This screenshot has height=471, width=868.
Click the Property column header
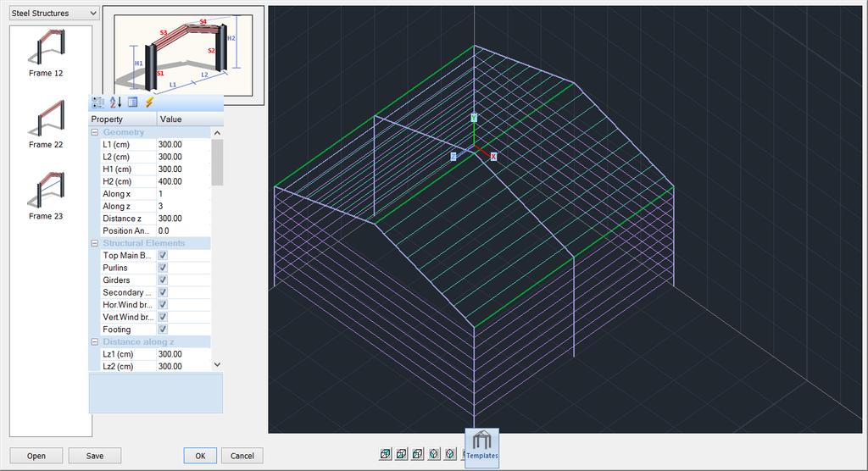tap(123, 119)
